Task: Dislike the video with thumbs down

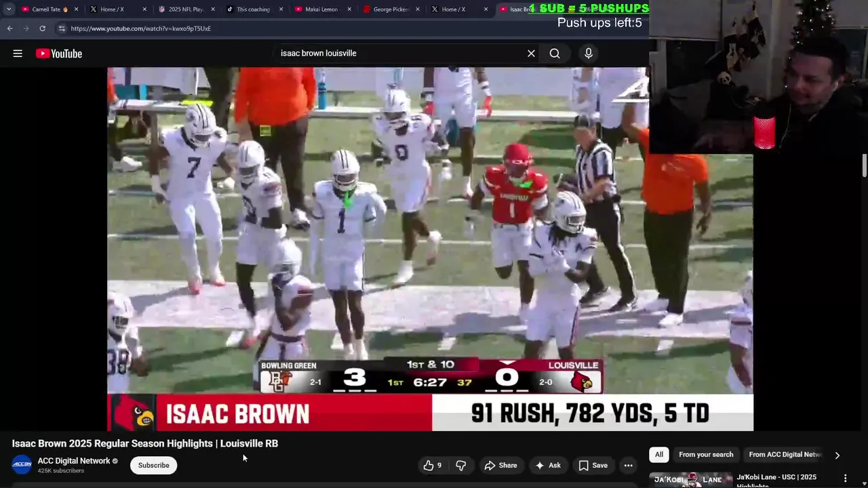Action: [x=460, y=465]
